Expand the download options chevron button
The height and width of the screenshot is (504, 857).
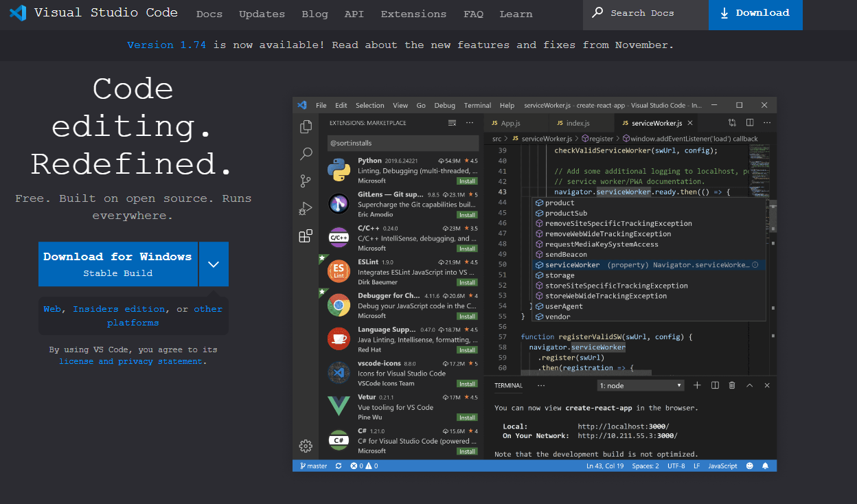214,264
